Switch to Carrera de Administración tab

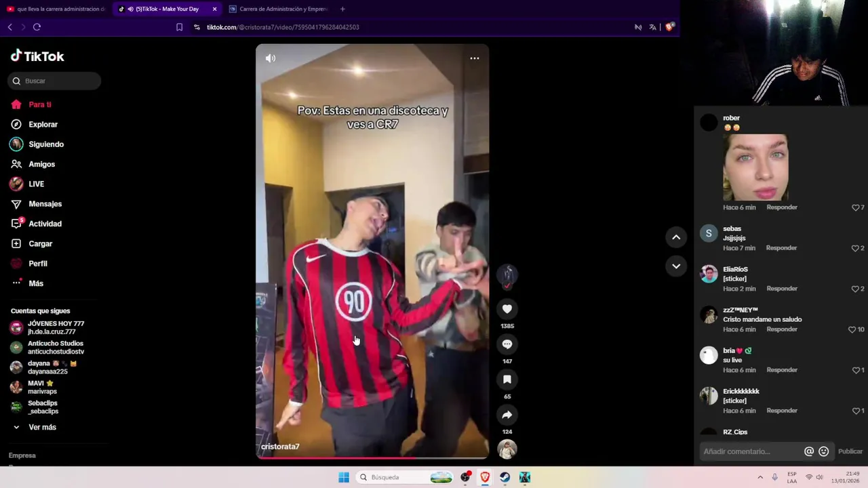pos(278,9)
